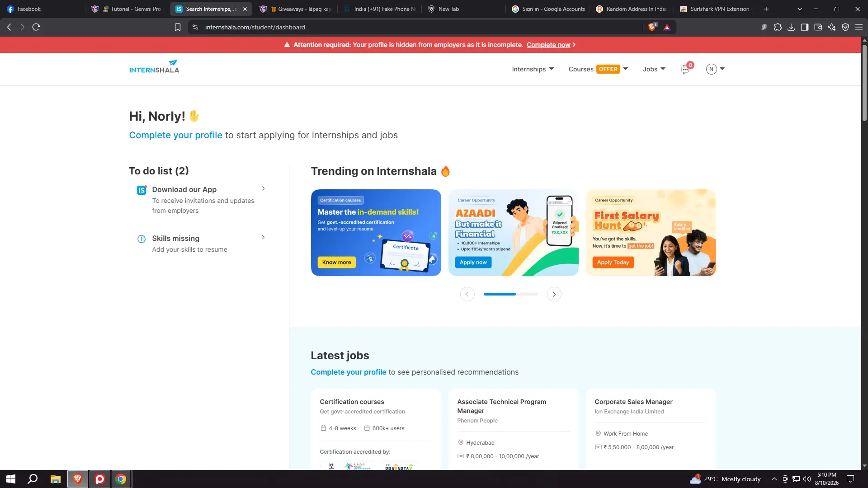Screen dimensions: 868x488
Task: Click Complete now link in red banner
Action: (x=548, y=45)
